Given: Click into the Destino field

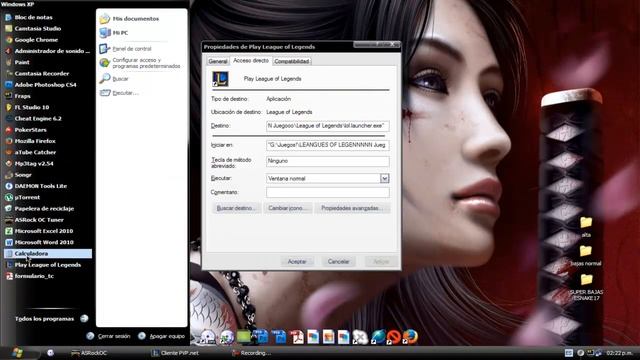Looking at the screenshot, I should point(328,126).
